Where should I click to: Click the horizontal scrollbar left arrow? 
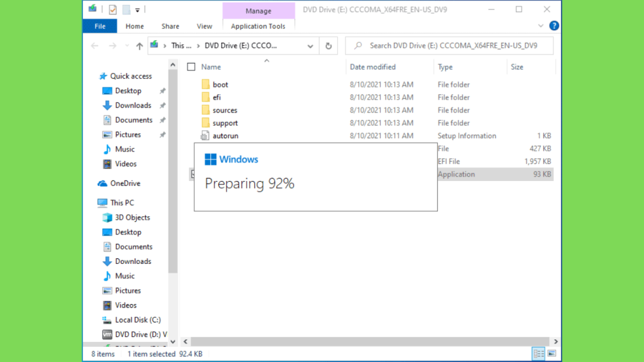pyautogui.click(x=186, y=341)
